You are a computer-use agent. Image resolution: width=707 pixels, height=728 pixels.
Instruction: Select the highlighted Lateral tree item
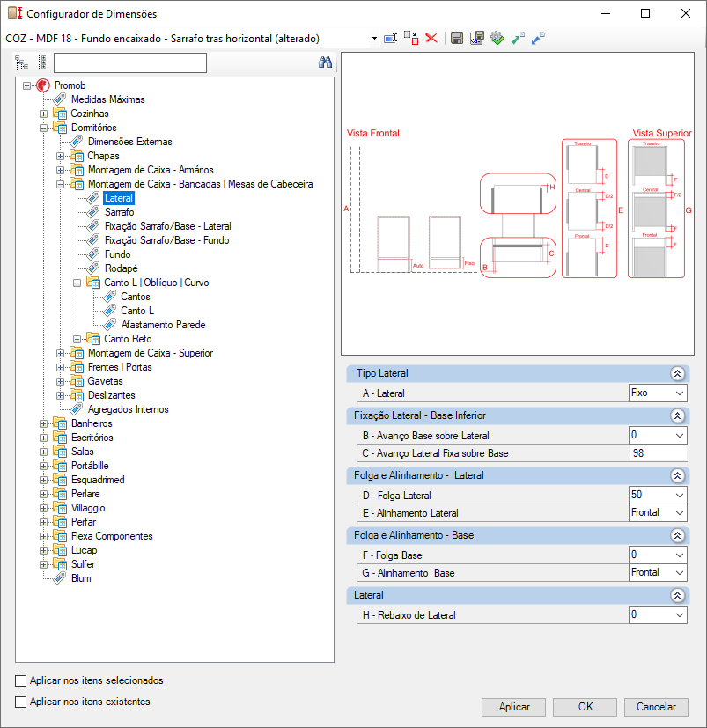click(119, 198)
